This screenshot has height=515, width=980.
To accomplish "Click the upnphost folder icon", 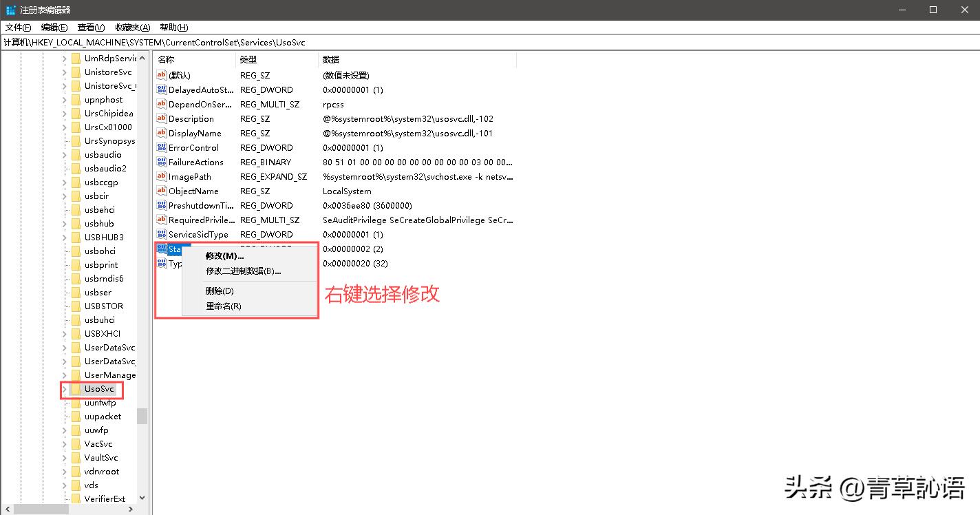I will (76, 100).
